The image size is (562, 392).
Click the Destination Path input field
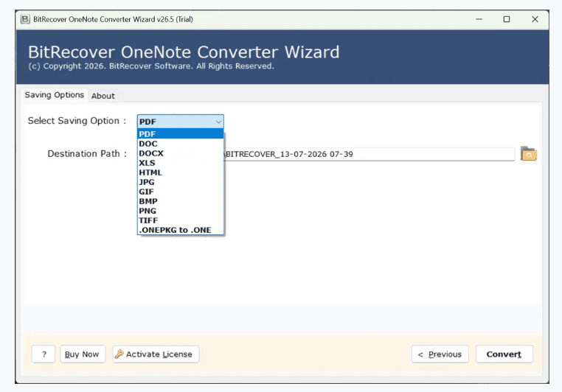coord(370,154)
